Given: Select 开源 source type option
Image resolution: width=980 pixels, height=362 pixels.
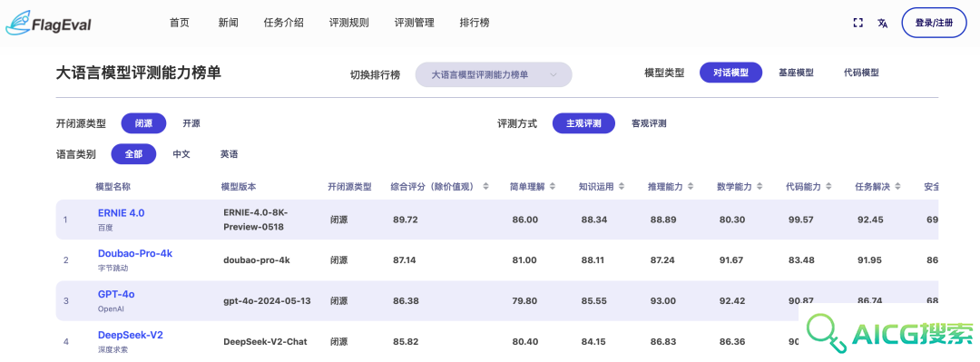Looking at the screenshot, I should point(191,123).
